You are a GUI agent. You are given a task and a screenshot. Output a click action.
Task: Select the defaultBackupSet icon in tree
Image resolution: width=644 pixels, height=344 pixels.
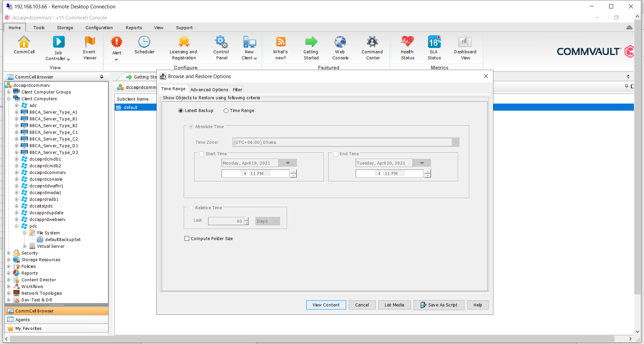pos(40,239)
